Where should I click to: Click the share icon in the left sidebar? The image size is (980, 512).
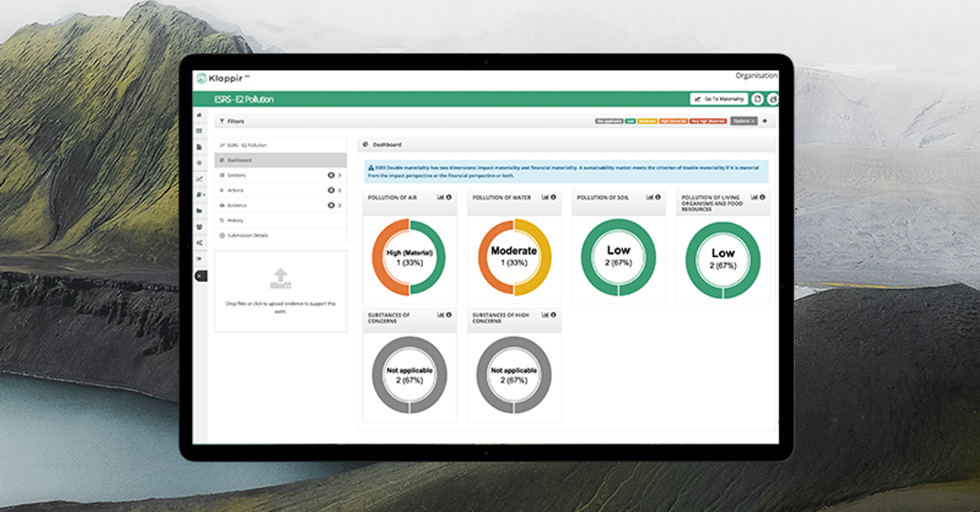198,242
